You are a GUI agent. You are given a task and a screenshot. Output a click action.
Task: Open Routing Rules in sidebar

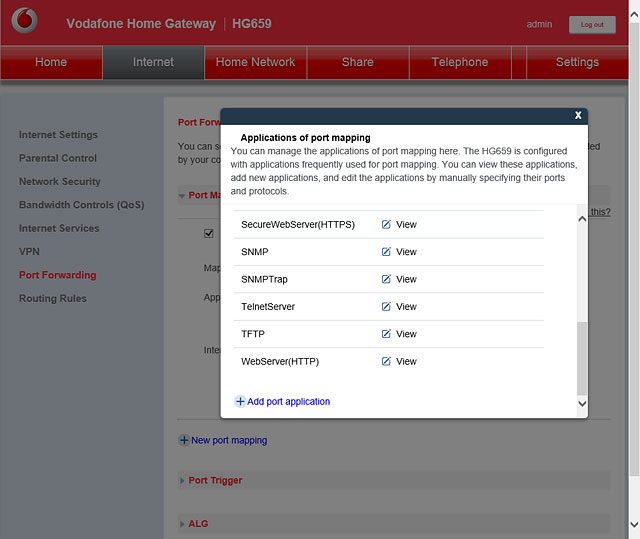coord(53,298)
